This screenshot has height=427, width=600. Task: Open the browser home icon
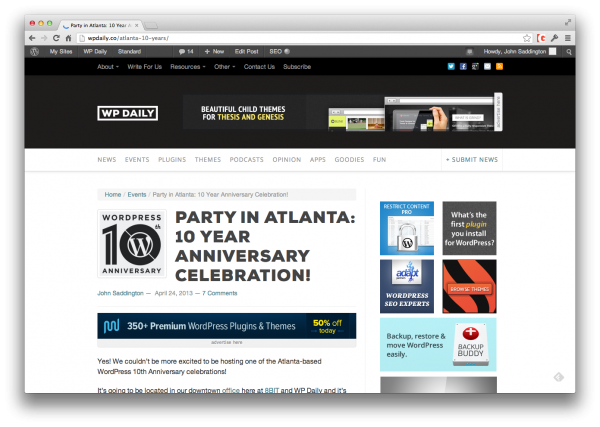[x=68, y=38]
